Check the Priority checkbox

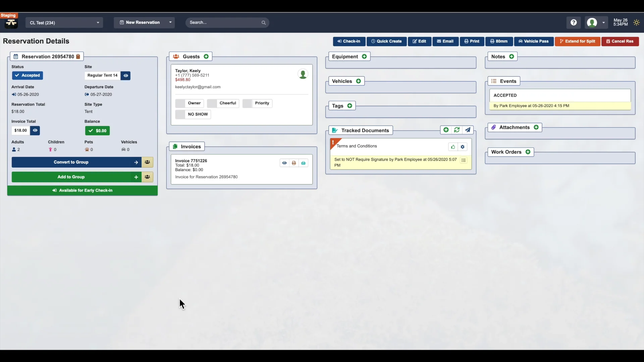coord(248,103)
